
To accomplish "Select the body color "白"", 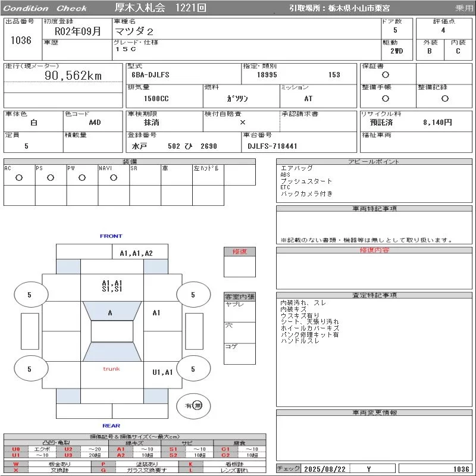I will 34,123.
